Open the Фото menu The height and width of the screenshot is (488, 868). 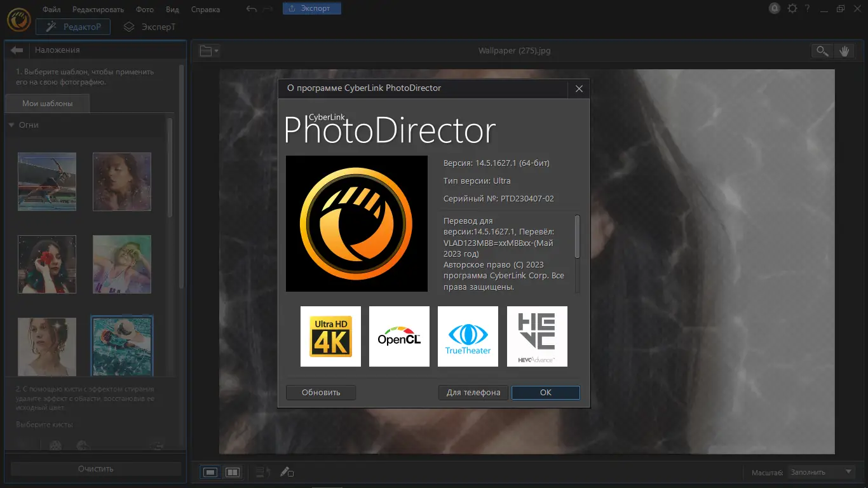(x=145, y=10)
